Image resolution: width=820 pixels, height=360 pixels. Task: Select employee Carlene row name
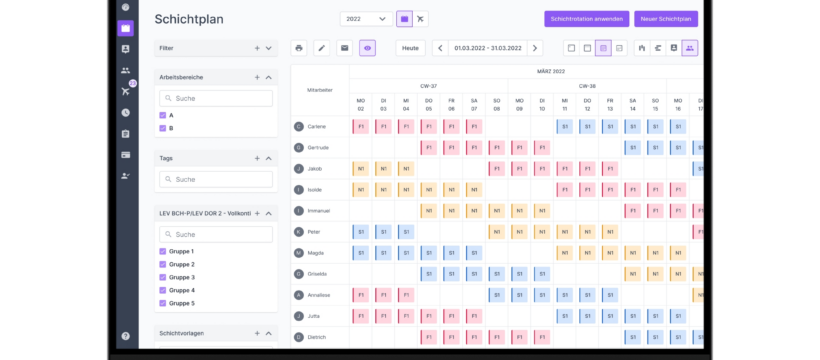316,127
